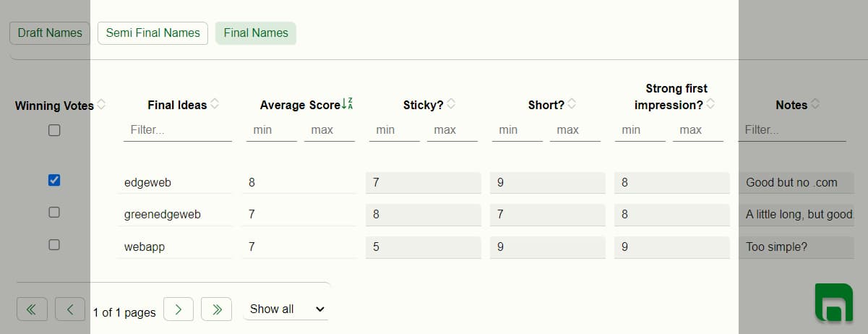Sort by Winning Votes column icon
This screenshot has height=334, width=868.
pyautogui.click(x=102, y=104)
